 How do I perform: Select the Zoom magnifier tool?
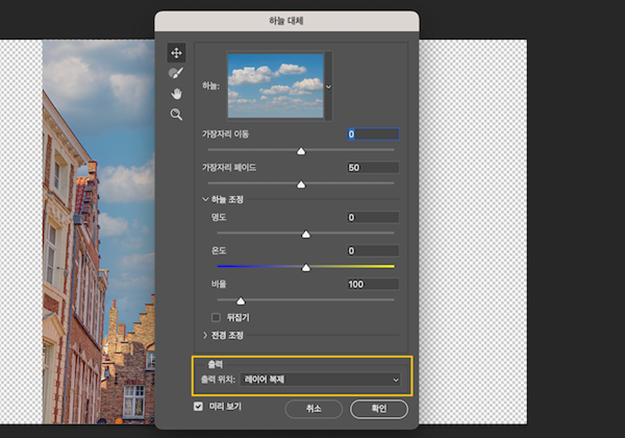pos(176,114)
